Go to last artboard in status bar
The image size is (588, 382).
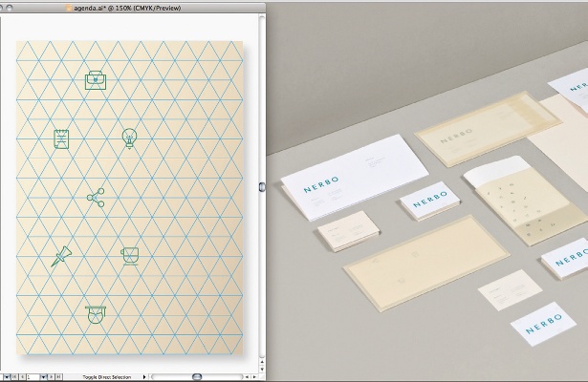58,377
